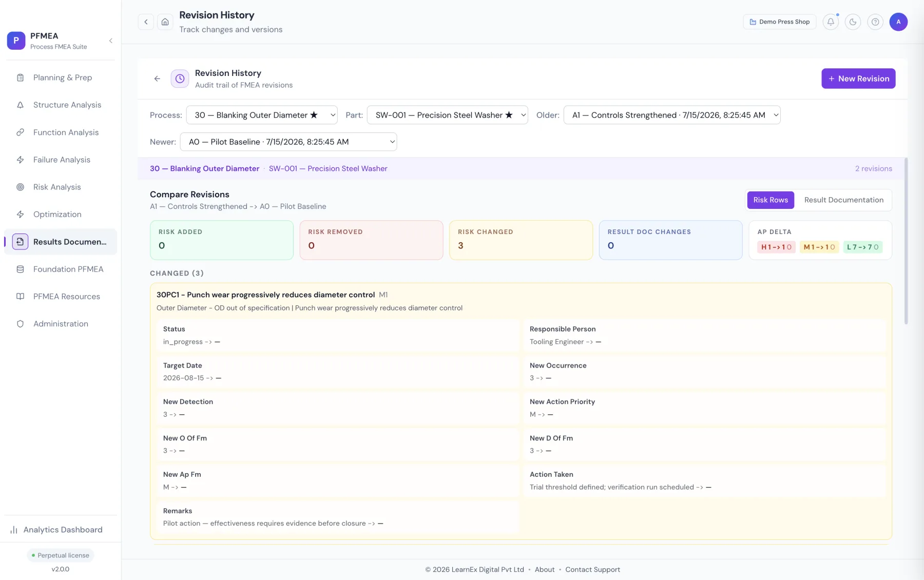The width and height of the screenshot is (924, 580).
Task: Open Foundation PFMEA section
Action: [61, 269]
